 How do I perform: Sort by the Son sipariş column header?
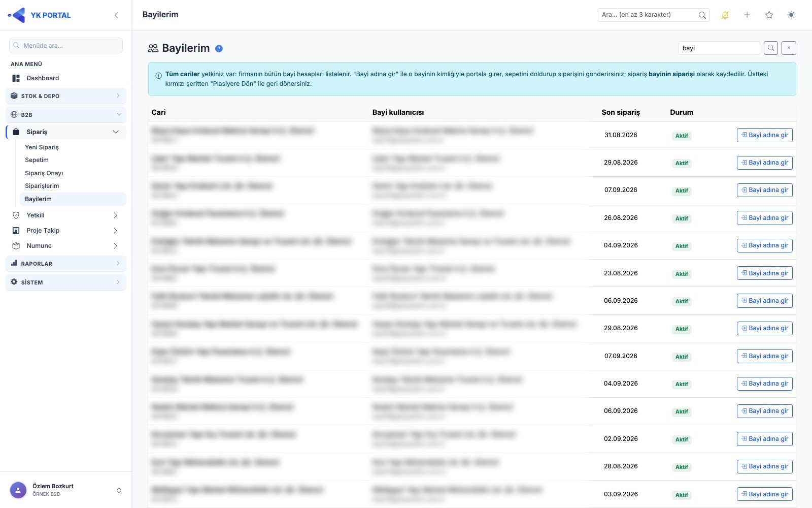click(621, 112)
